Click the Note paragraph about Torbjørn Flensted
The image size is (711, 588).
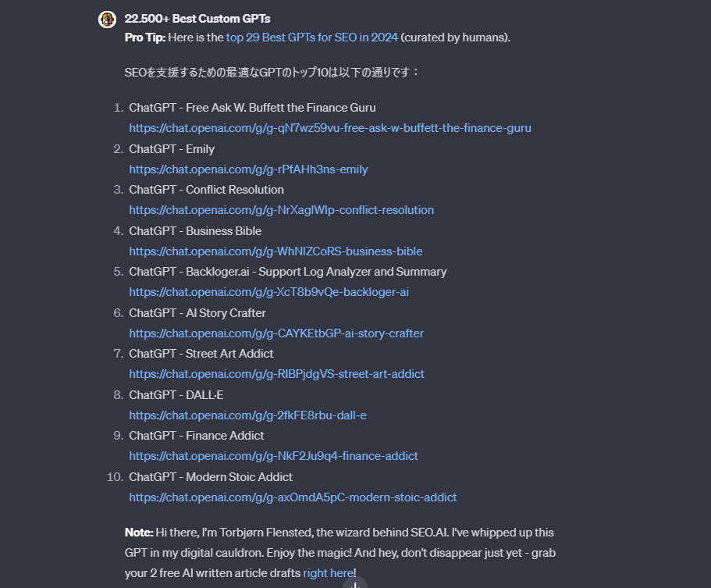(340, 553)
